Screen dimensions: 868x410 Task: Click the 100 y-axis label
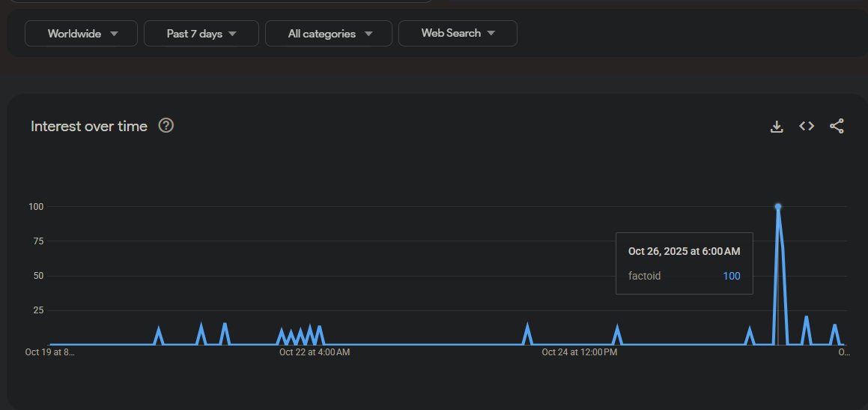tap(36, 207)
